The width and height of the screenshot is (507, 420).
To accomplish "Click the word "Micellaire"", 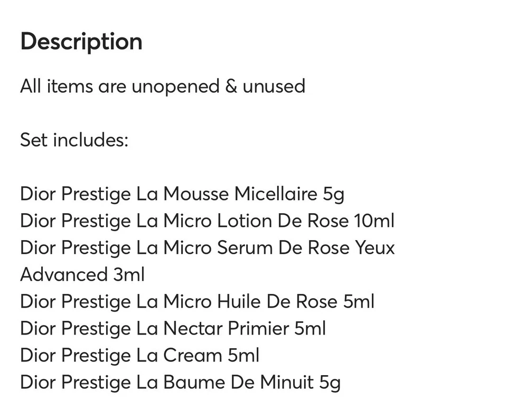I will (276, 194).
